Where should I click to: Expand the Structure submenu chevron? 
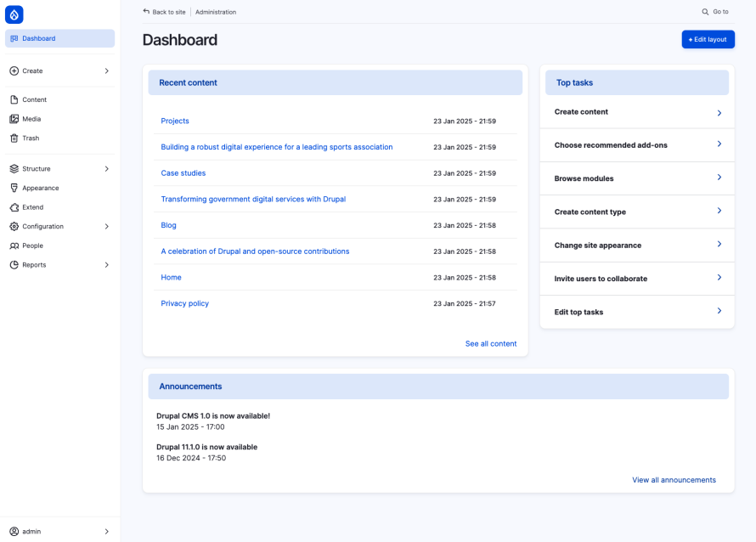click(x=106, y=169)
